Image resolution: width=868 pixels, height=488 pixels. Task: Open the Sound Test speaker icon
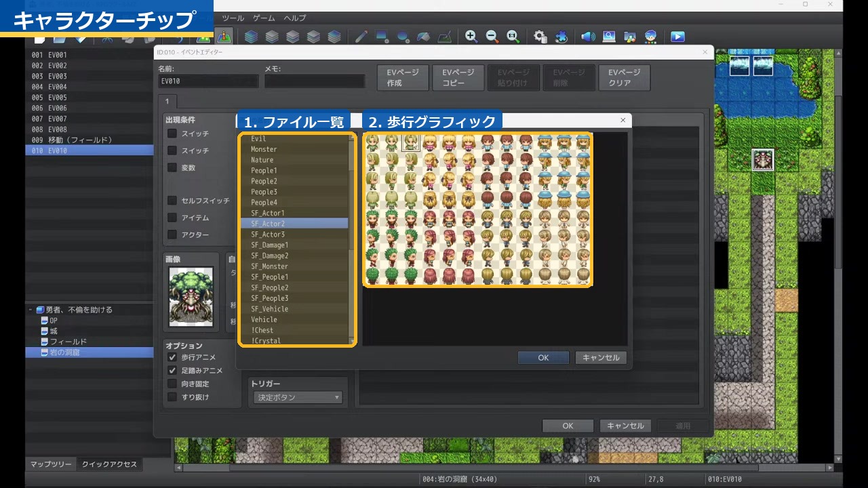(x=588, y=37)
